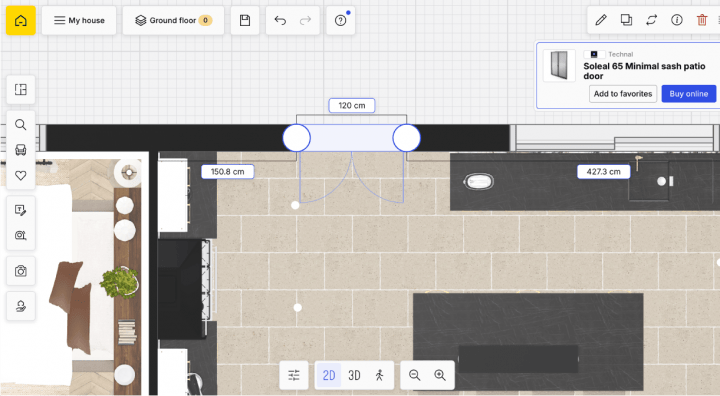The height and width of the screenshot is (396, 720).
Task: Click the Technal brand label
Action: point(620,54)
